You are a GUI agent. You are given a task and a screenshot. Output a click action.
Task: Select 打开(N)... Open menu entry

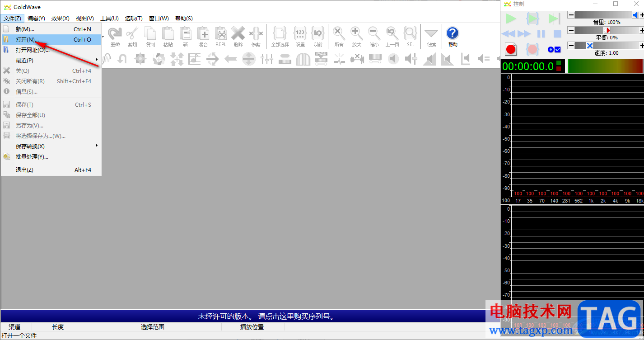tap(51, 39)
